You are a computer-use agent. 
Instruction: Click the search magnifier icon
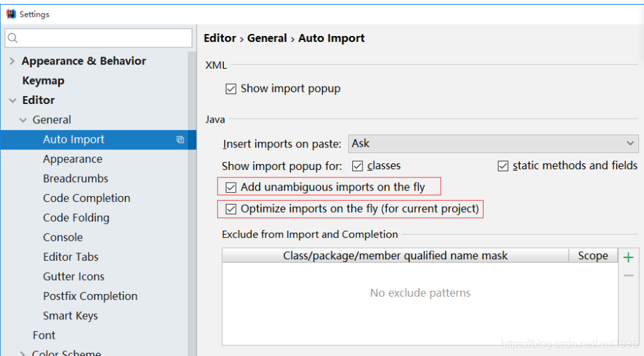[x=13, y=38]
